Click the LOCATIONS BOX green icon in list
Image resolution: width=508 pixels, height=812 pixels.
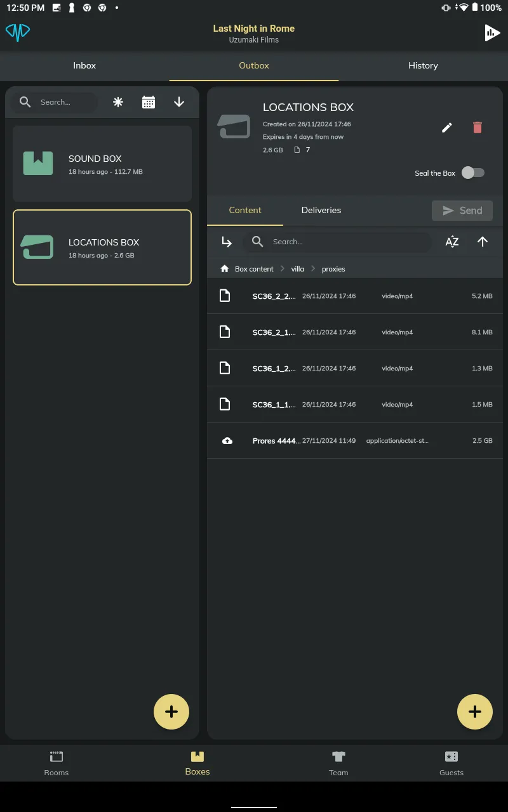click(37, 247)
